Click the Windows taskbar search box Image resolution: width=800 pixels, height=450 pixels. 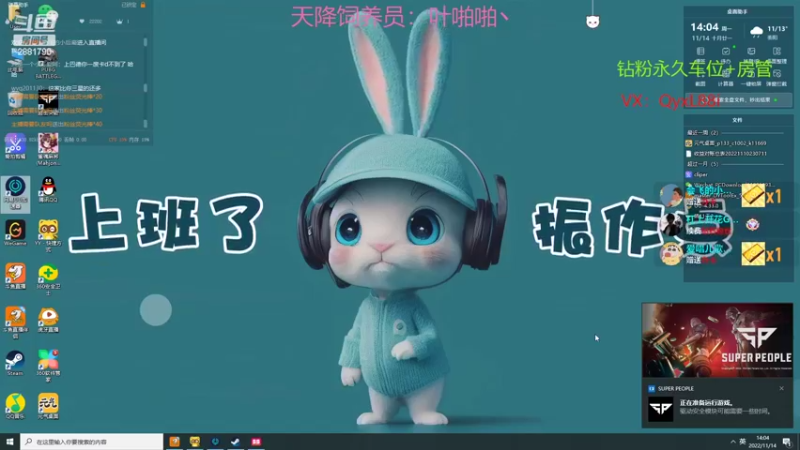[x=92, y=441]
